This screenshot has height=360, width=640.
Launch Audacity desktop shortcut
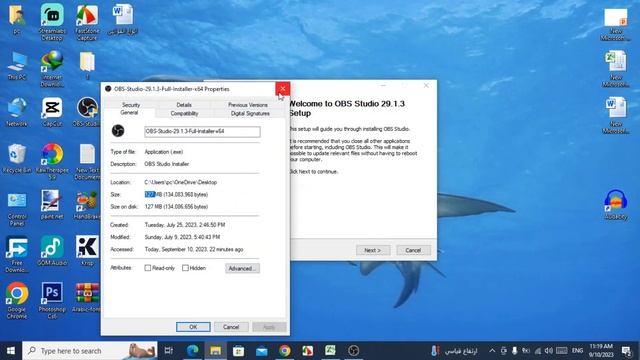point(616,205)
